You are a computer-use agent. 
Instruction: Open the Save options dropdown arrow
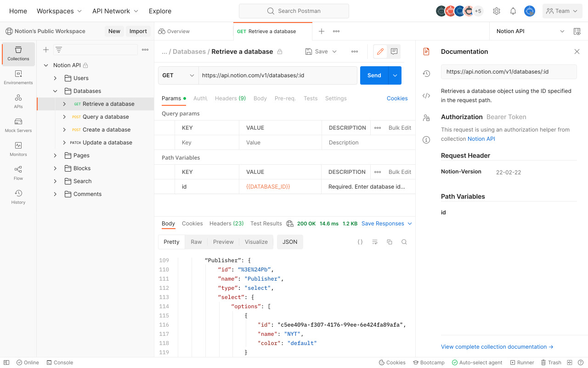pos(334,52)
